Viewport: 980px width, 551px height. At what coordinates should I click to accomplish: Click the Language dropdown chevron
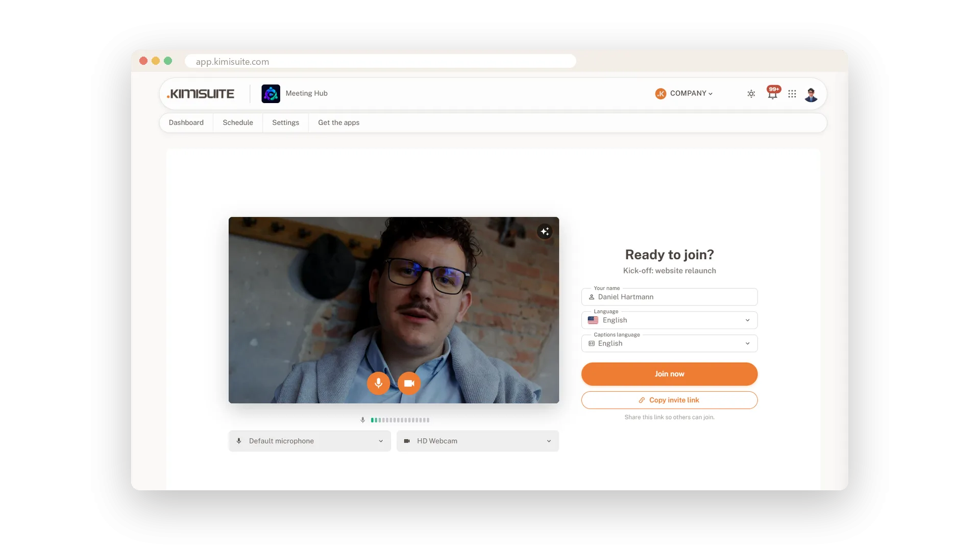(x=747, y=320)
